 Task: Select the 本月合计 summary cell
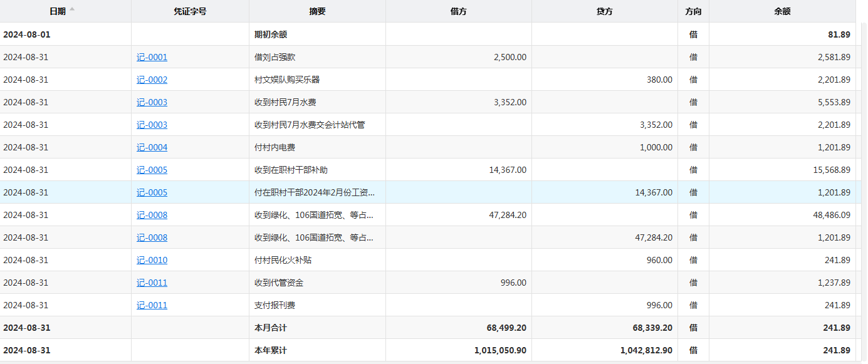click(271, 328)
